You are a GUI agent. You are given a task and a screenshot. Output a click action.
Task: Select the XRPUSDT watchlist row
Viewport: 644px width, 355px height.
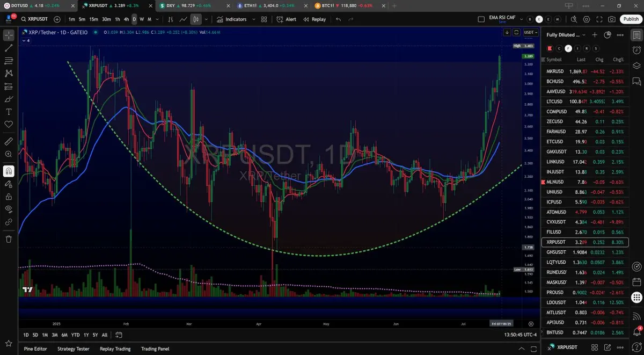click(585, 242)
